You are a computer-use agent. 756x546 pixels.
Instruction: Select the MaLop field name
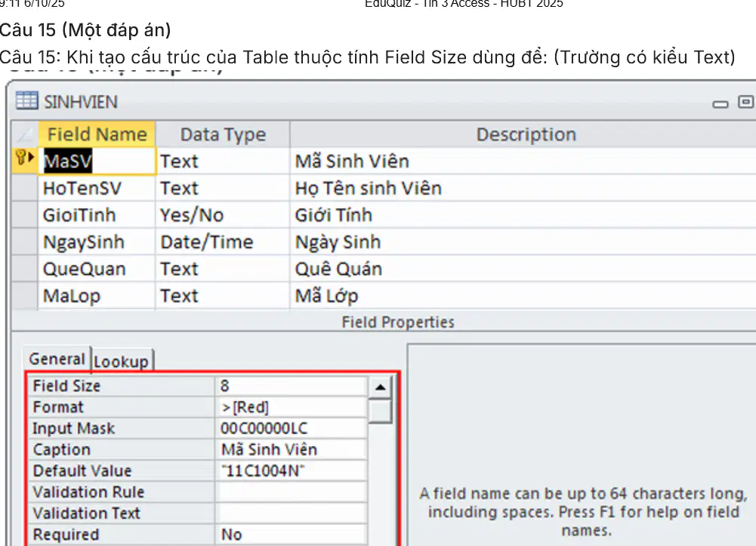[x=97, y=295]
